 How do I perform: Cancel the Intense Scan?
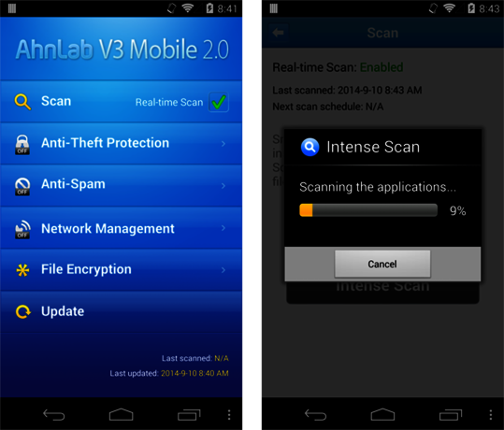[x=382, y=264]
